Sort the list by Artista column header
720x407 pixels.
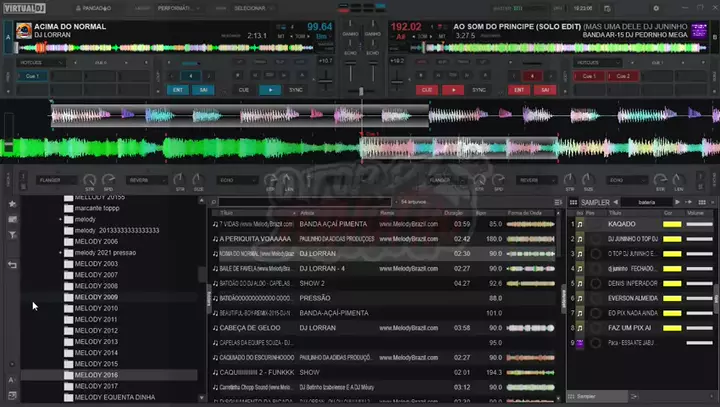[307, 213]
